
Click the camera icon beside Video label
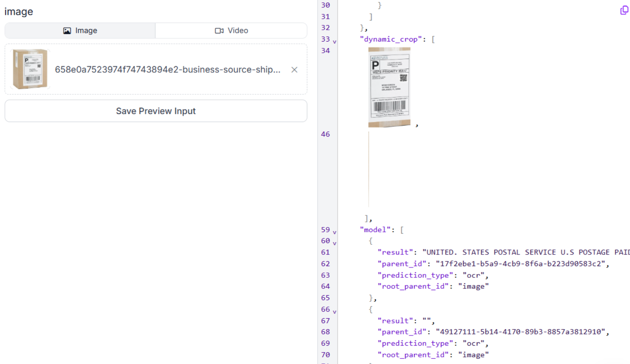(219, 31)
